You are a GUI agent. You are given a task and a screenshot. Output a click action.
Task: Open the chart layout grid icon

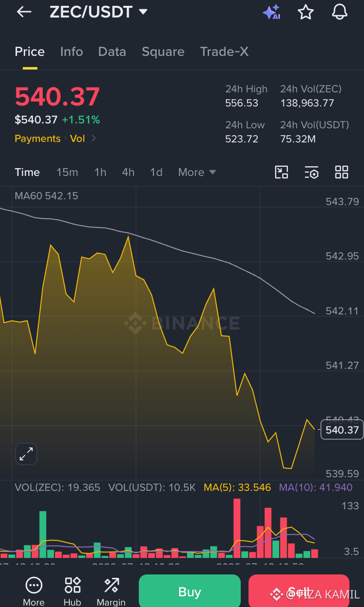(x=342, y=172)
